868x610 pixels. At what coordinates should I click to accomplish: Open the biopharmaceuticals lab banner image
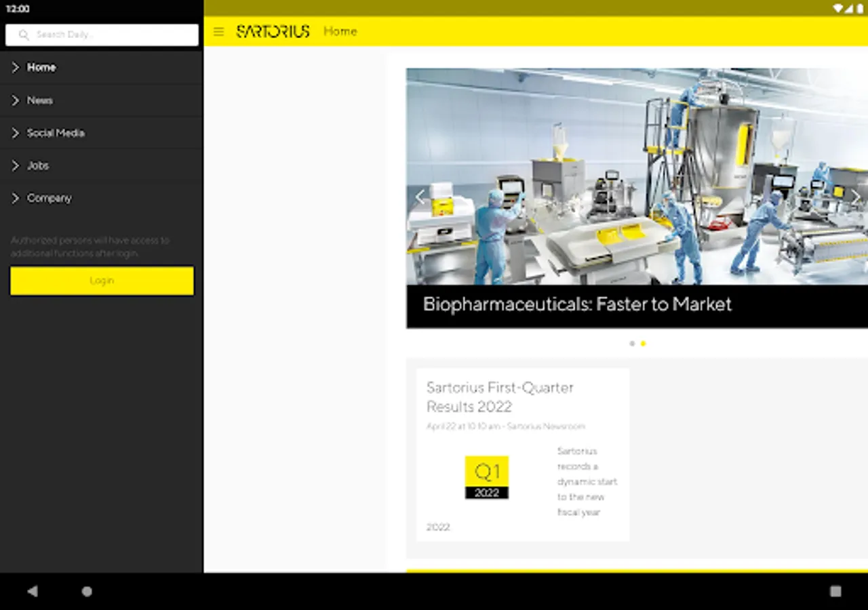tap(637, 176)
